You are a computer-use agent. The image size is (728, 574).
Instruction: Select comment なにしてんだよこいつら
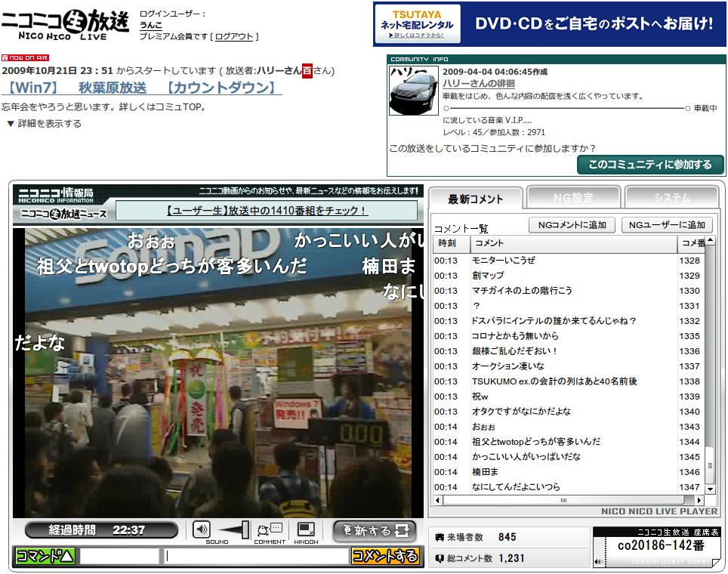569,486
